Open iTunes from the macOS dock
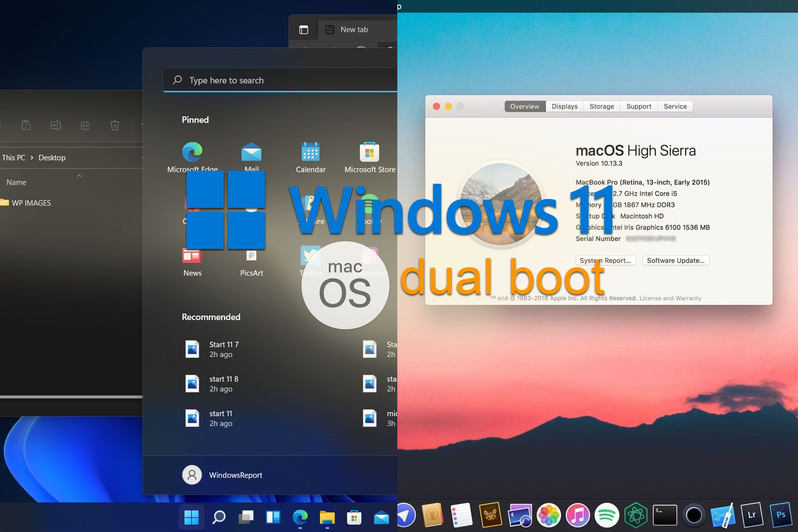 [578, 515]
